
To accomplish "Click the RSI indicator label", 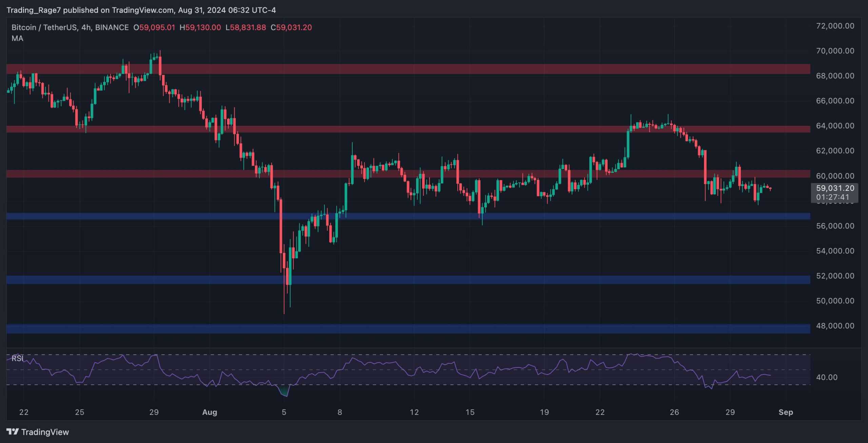I will click(17, 358).
